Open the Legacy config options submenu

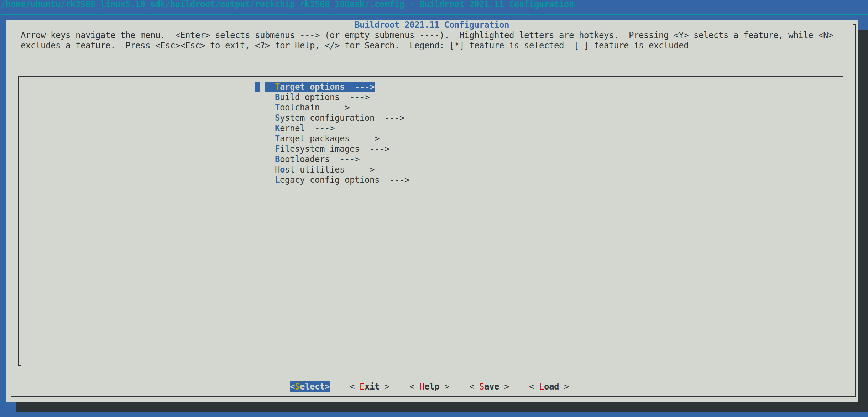[327, 180]
